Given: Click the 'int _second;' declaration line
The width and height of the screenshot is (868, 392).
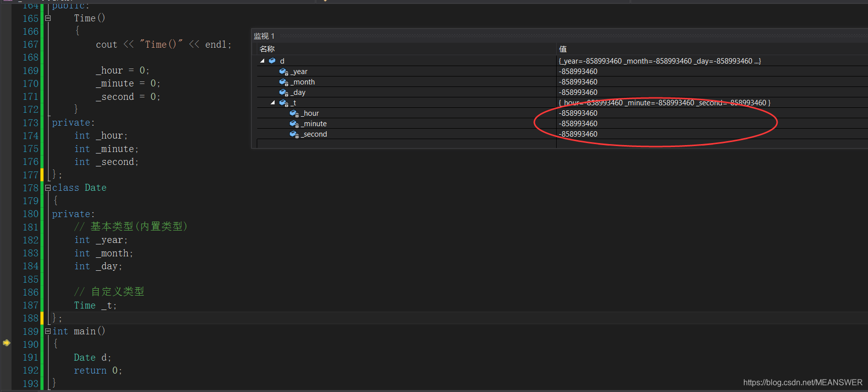Looking at the screenshot, I should 106,162.
